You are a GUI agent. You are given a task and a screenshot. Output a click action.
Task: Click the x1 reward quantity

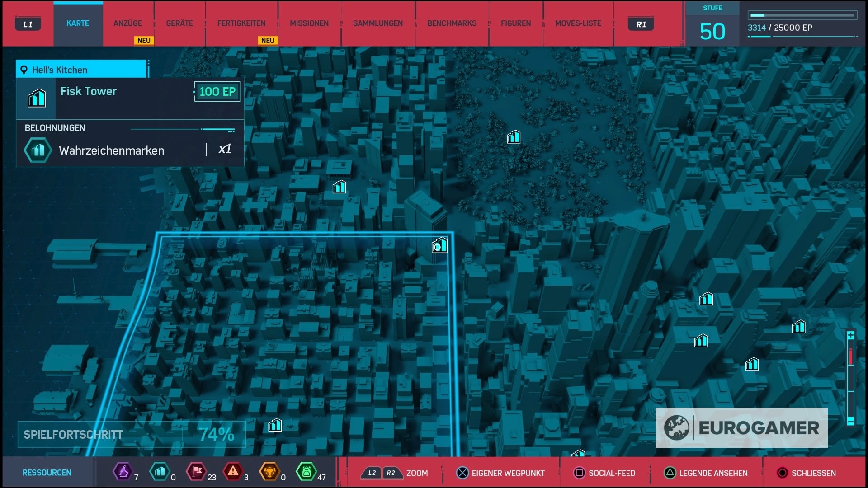[x=225, y=149]
